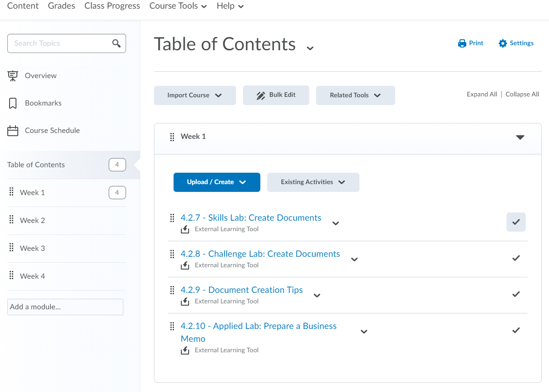Open actions chevron for 4.2.7 Skills Lab
Viewport: 549px width, 392px height.
point(336,223)
